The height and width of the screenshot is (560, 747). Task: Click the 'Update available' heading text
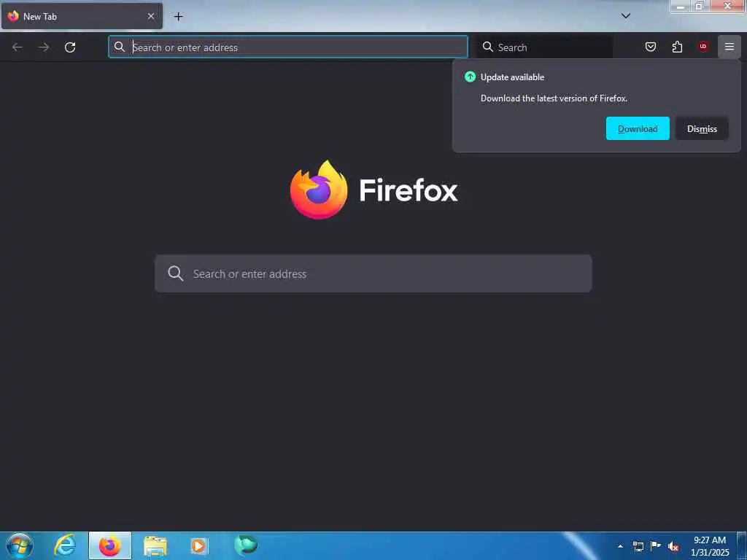[512, 77]
